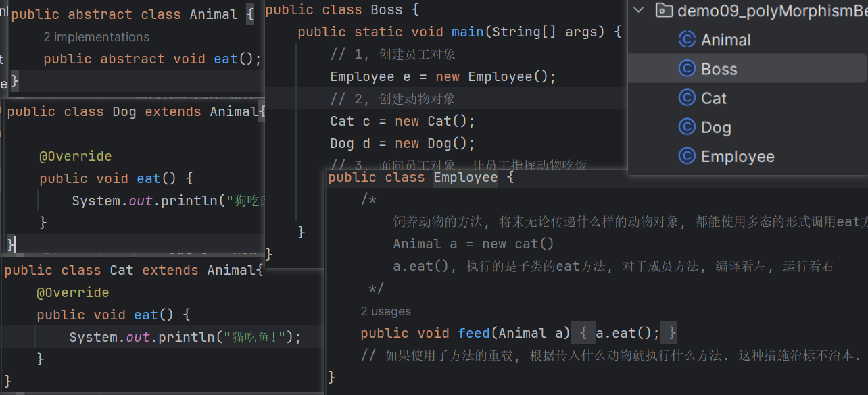Click the 'public static void main' line

click(460, 32)
